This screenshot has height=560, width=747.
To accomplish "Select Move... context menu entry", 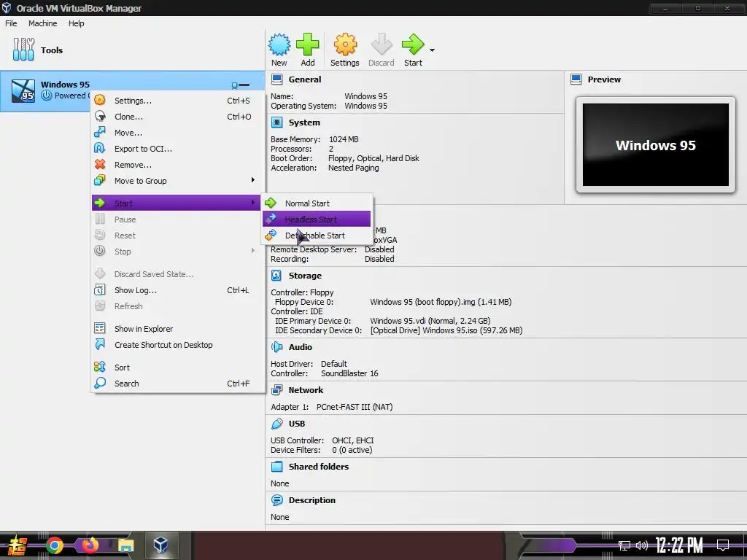I will (178, 133).
